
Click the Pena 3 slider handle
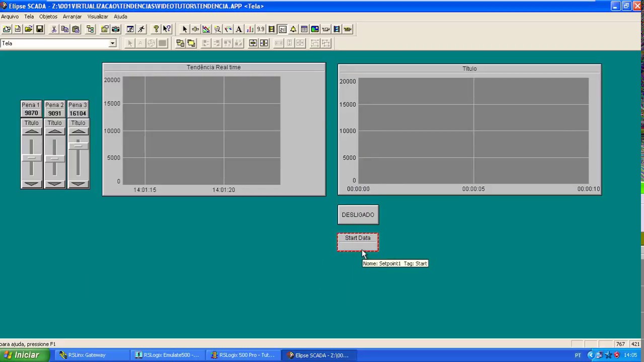(78, 146)
